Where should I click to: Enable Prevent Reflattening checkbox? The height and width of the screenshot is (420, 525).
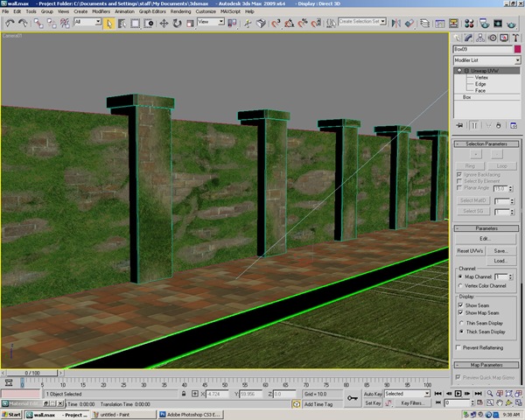point(460,347)
